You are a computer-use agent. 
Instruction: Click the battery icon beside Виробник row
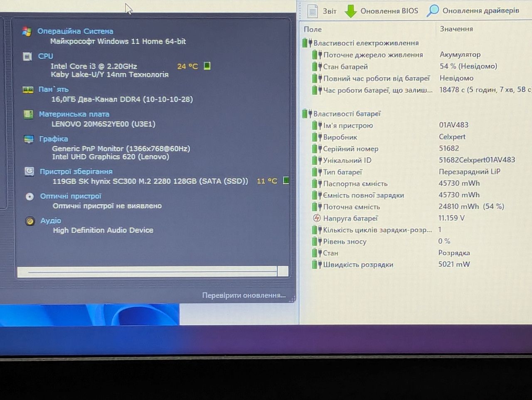317,137
